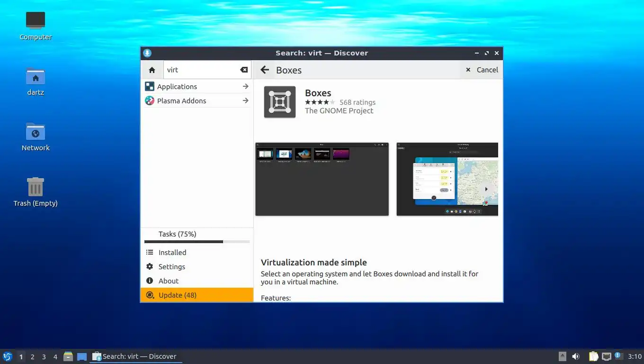Open 568 ratings reviews
The height and width of the screenshot is (364, 644).
tap(358, 102)
